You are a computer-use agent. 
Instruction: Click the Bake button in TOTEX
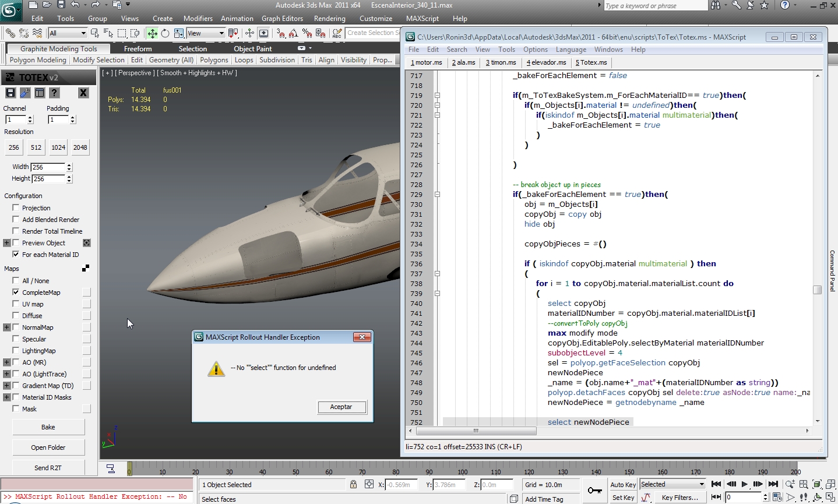click(x=48, y=427)
